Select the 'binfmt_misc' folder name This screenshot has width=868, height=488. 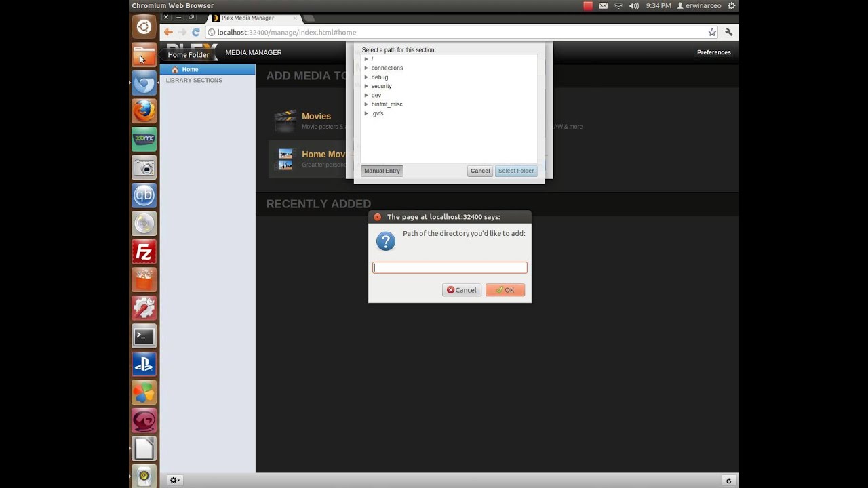pos(387,104)
